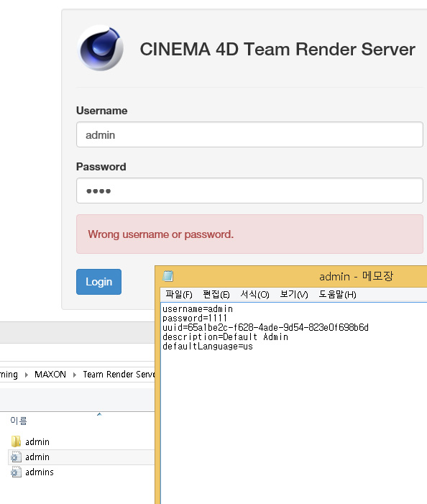Click the admins file icon
Image resolution: width=427 pixels, height=504 pixels.
[x=16, y=472]
